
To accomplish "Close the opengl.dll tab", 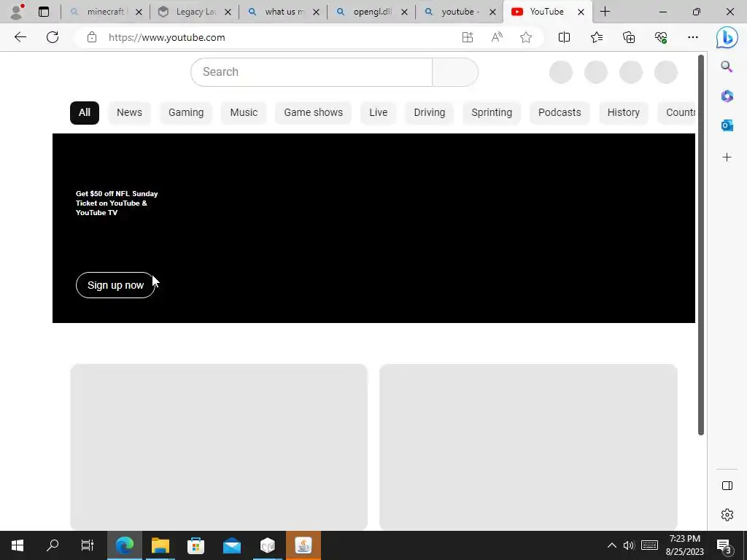I will tap(404, 12).
